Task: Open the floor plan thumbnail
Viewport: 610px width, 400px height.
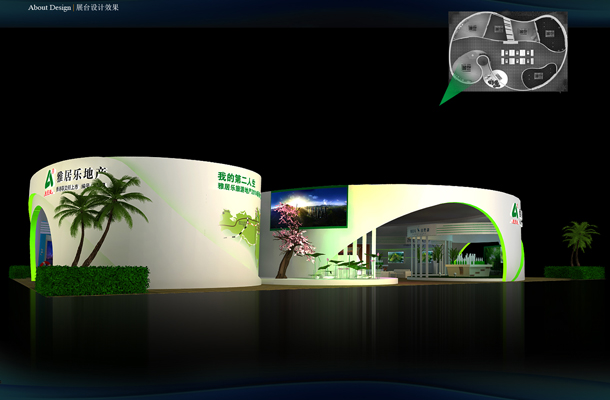Action: (x=508, y=51)
